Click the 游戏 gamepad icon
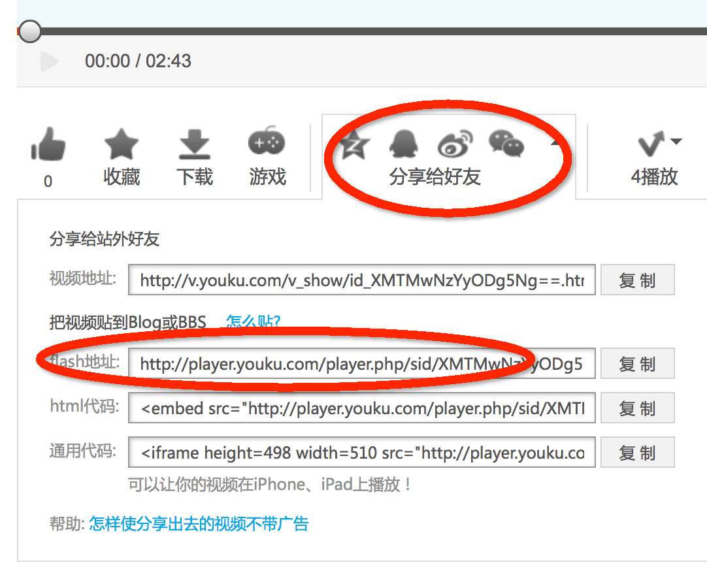The height and width of the screenshot is (588, 707). 267,140
